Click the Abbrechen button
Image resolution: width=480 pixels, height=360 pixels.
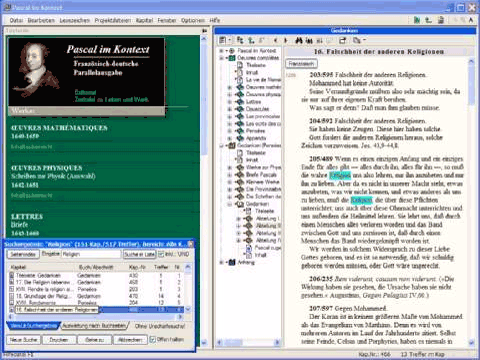130,339
